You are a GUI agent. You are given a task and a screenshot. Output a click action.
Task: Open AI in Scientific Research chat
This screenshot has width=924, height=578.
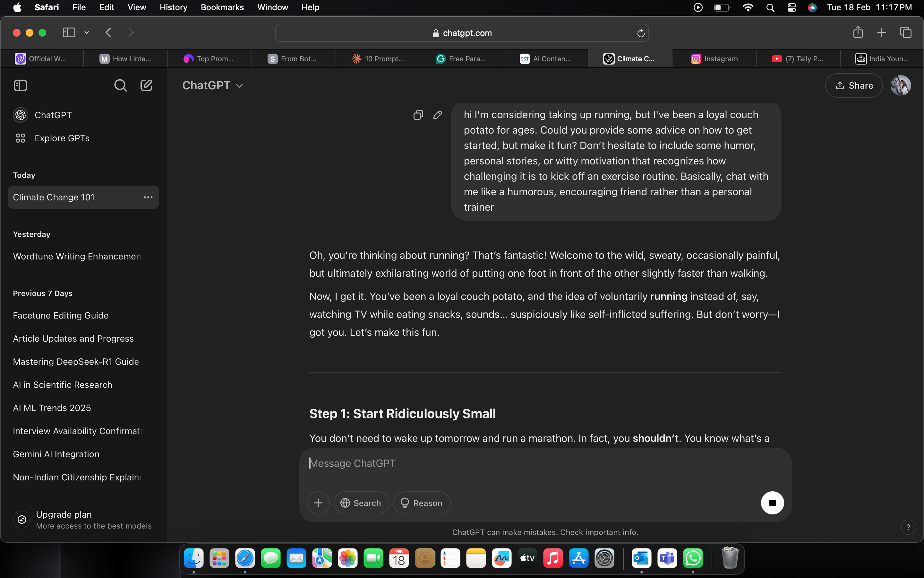83,385
